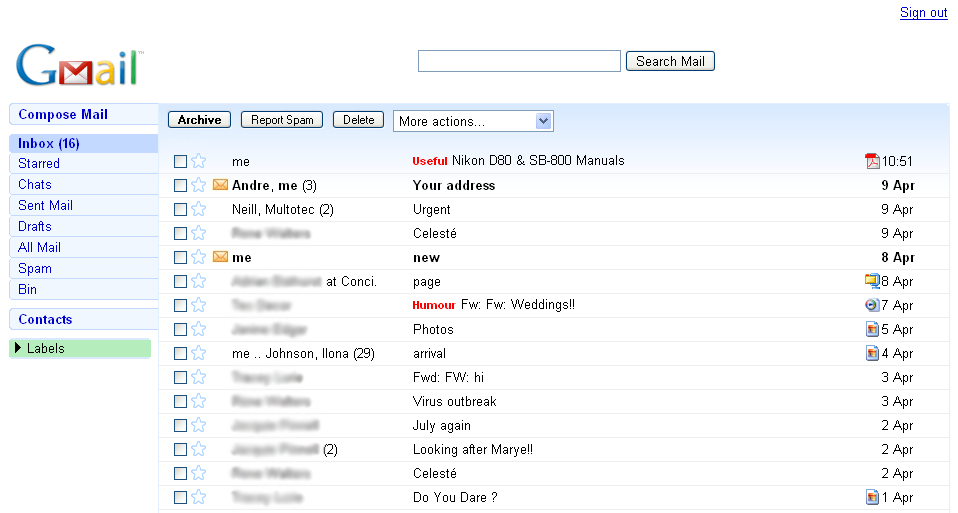958x513 pixels.
Task: Click the 'Humour' label on Weddings email
Action: point(434,305)
